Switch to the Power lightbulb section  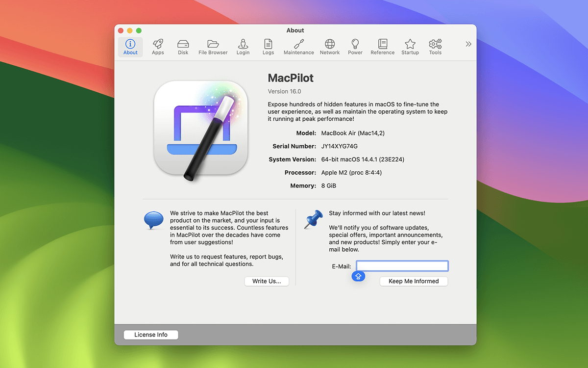coord(355,47)
